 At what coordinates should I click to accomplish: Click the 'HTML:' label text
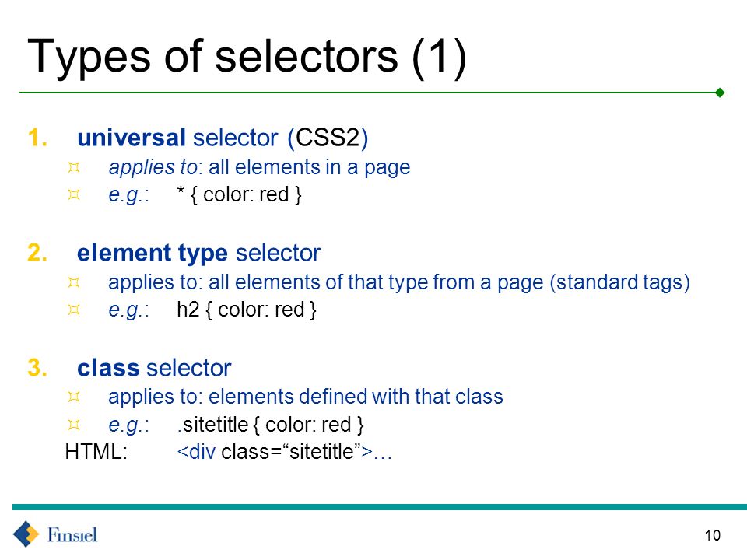pos(96,451)
